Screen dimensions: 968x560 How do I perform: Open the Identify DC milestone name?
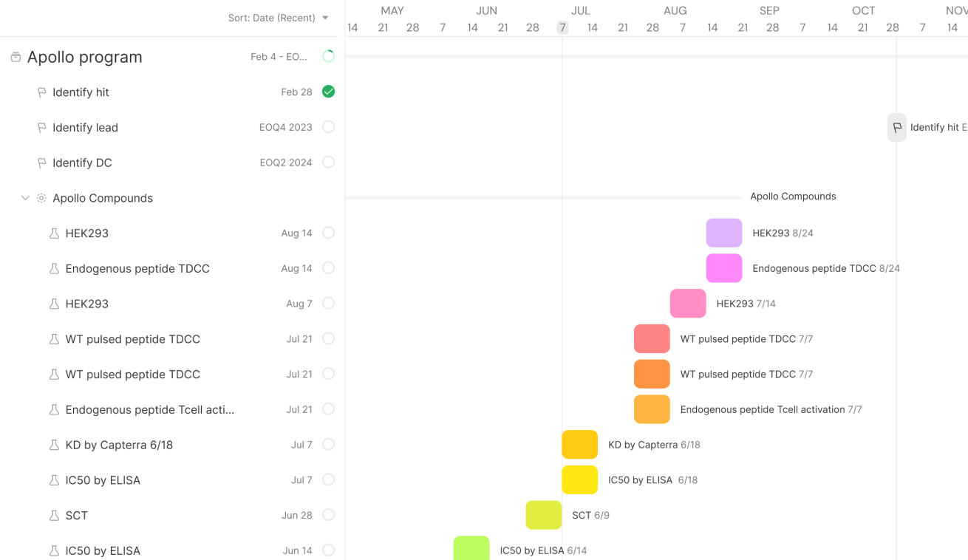pos(82,163)
